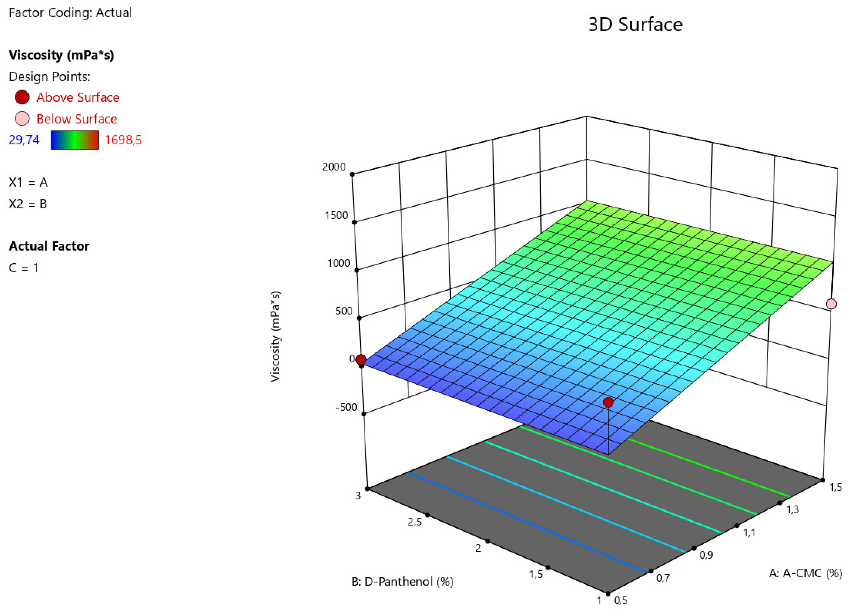The height and width of the screenshot is (616, 858).
Task: Click the X1 = A label
Action: coord(28,182)
